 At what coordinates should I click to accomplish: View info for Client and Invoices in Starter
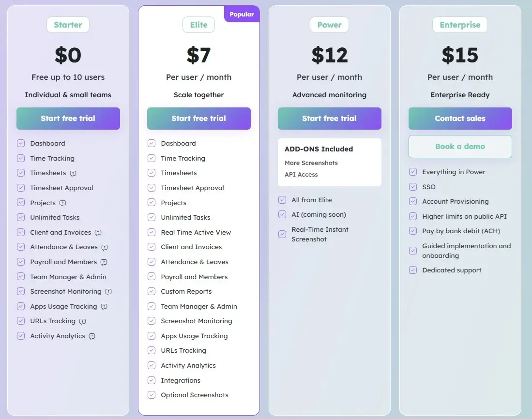[98, 232]
